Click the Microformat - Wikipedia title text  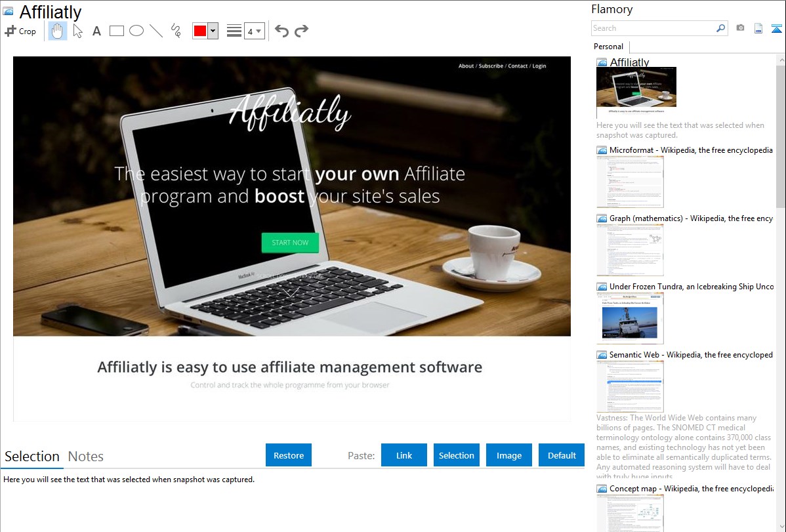click(691, 150)
